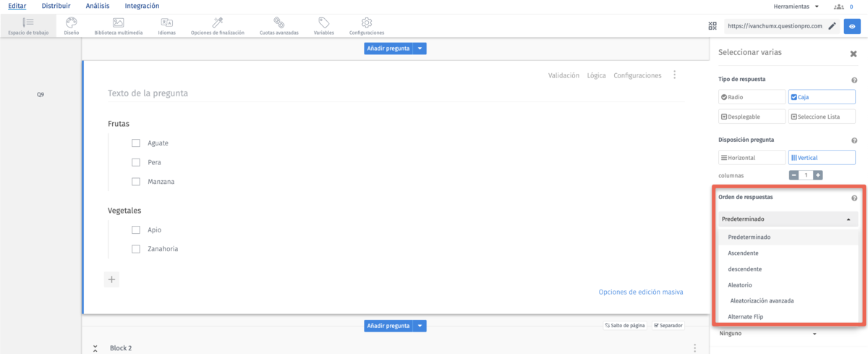Select Seleccione Lista answer type
The width and height of the screenshot is (868, 354).
coord(822,117)
